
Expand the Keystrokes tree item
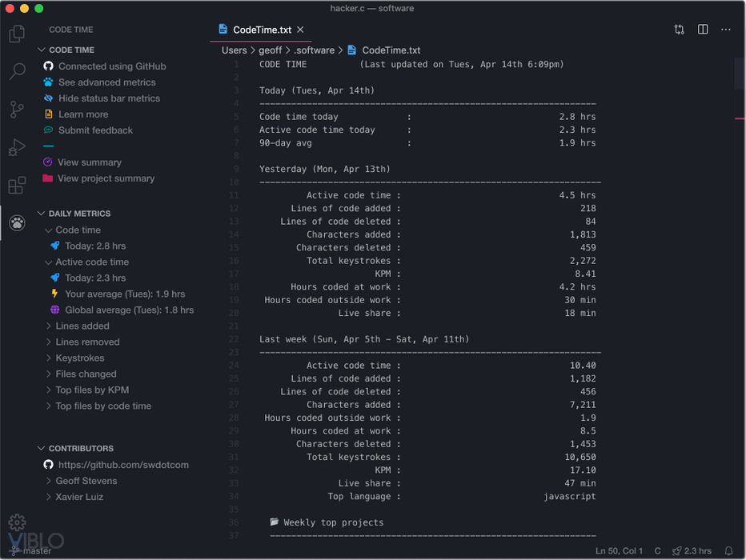[79, 358]
